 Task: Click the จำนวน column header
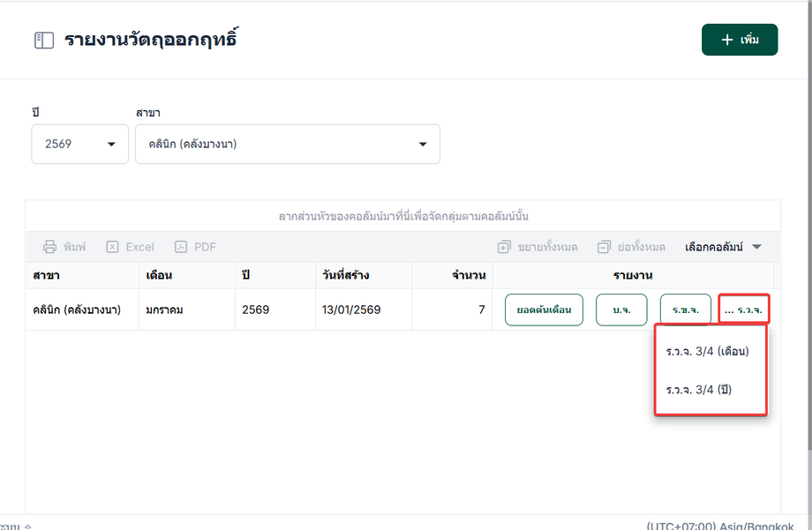click(x=468, y=275)
